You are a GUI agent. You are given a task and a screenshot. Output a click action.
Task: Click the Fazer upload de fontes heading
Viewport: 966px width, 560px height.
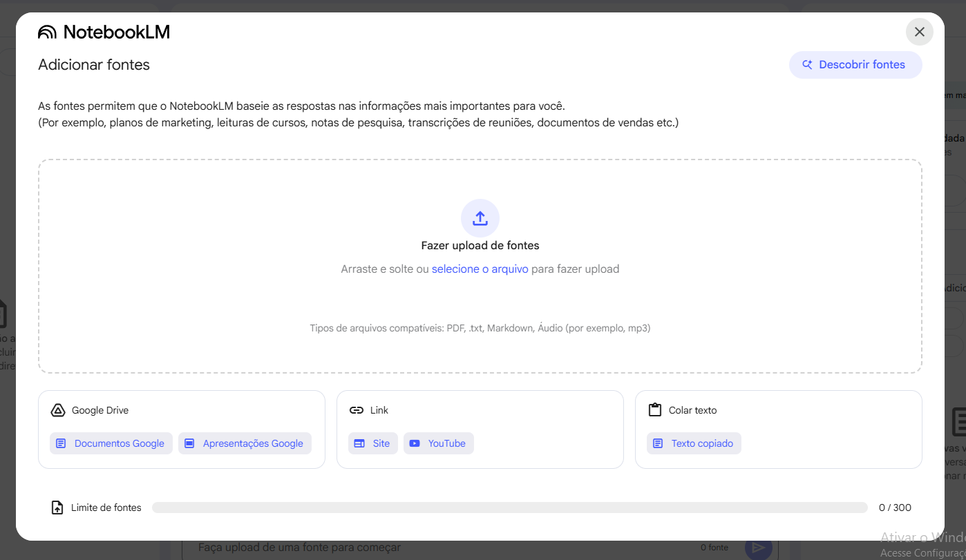[480, 245]
